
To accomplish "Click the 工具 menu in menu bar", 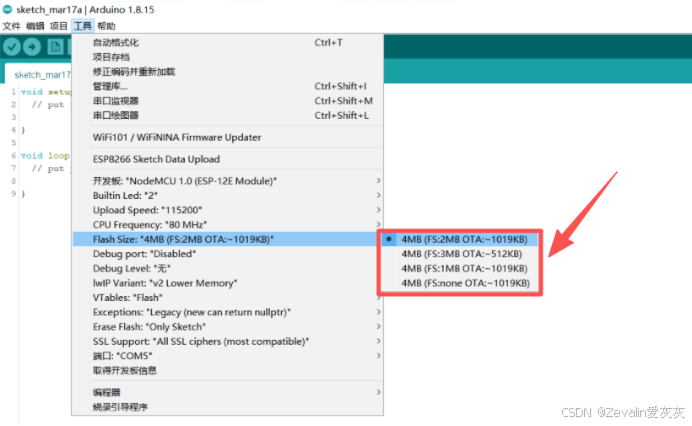I will point(83,26).
